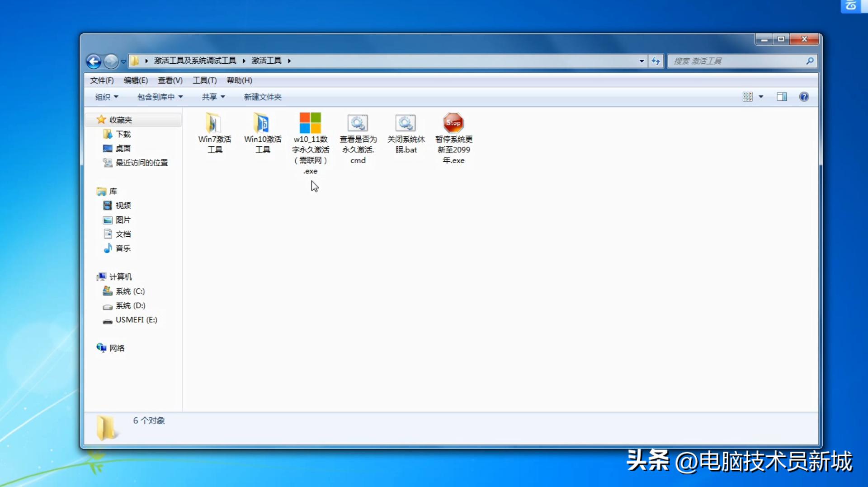Image resolution: width=868 pixels, height=487 pixels.
Task: Click the 下载 folder icon in sidebar
Action: click(108, 134)
